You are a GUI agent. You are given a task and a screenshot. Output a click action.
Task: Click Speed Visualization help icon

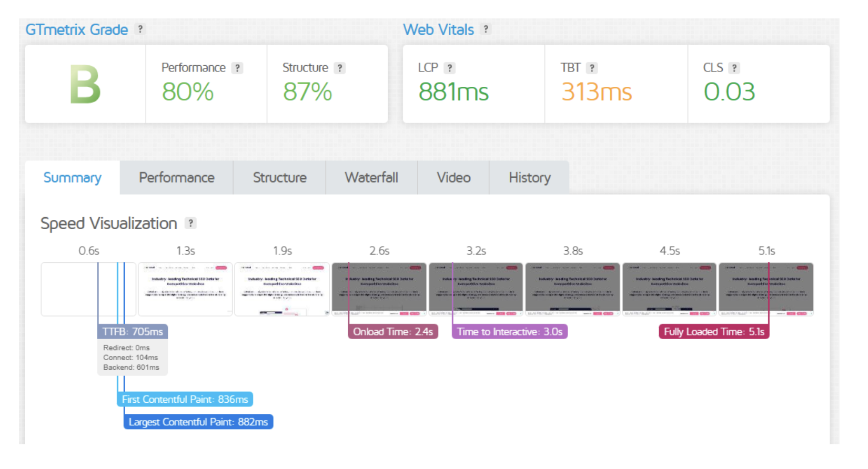(x=191, y=223)
